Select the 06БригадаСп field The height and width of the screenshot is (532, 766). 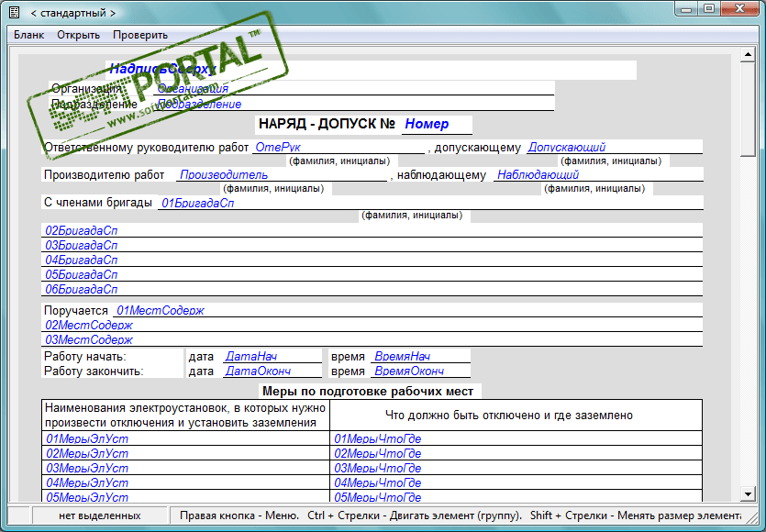(372, 289)
